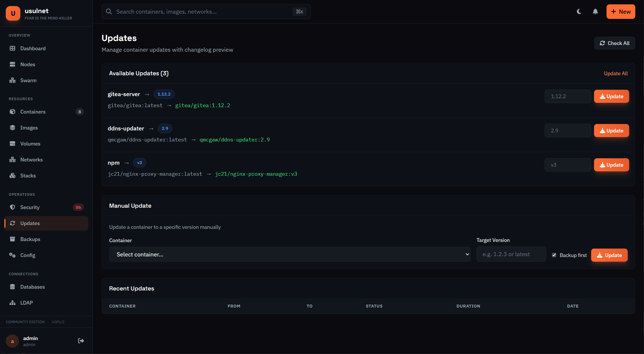Screen dimensions: 644x354
Task: Open the Containers section
Action: click(33, 112)
